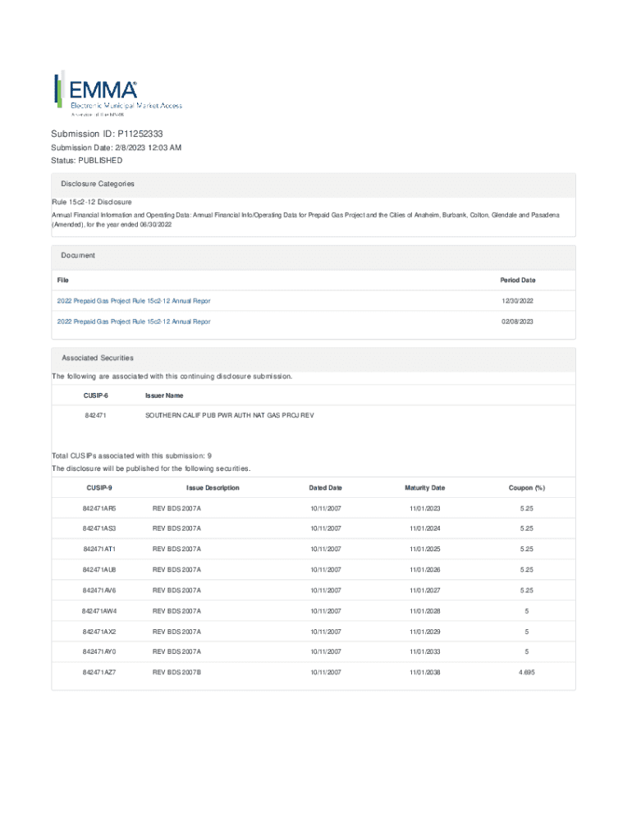Click the Period Date column header
Viewport: 632px width, 840px height.
click(x=517, y=281)
